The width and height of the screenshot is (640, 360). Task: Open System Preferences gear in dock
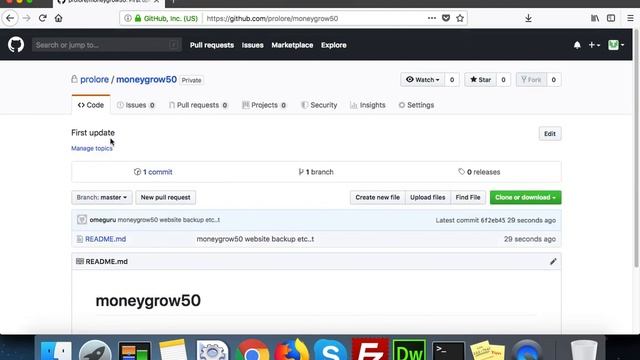212,350
